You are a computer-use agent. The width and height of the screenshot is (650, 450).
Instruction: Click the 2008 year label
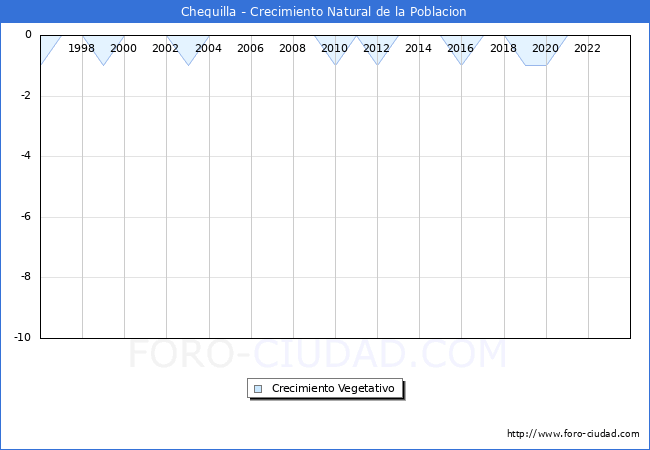(292, 48)
